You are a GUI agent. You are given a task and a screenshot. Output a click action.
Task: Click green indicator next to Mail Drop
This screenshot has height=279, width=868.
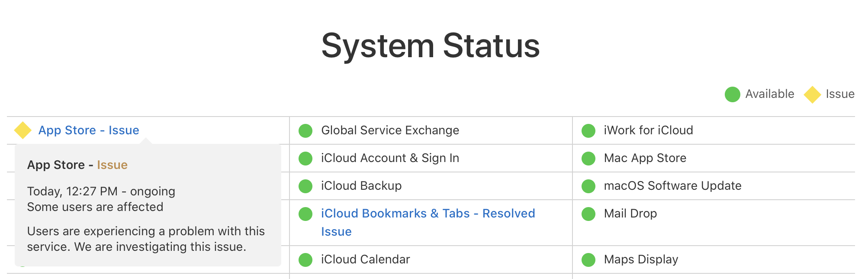click(588, 214)
